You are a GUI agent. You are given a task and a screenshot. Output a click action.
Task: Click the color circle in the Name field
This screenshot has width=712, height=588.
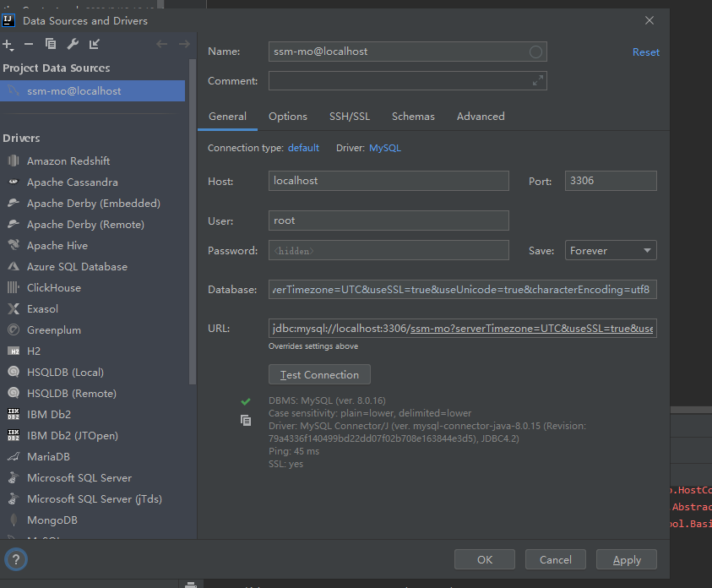(x=535, y=52)
